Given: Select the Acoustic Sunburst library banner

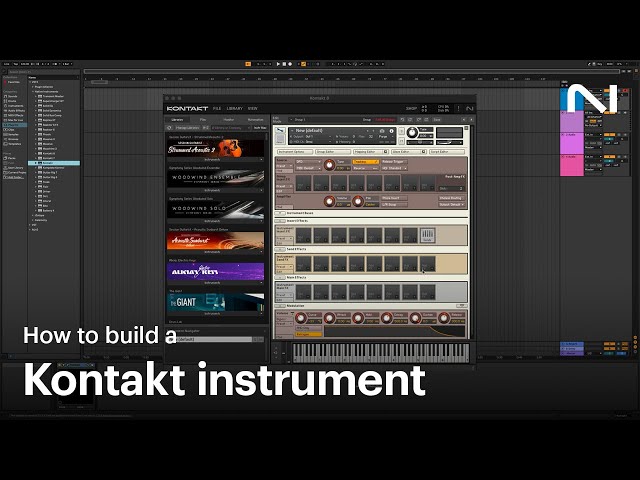Looking at the screenshot, I should coord(216,241).
